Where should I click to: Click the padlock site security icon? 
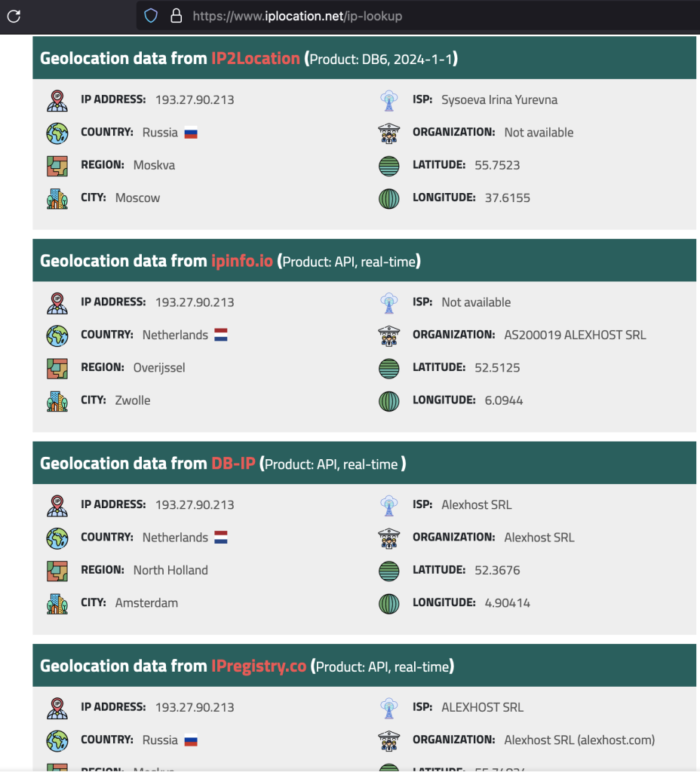click(x=176, y=15)
